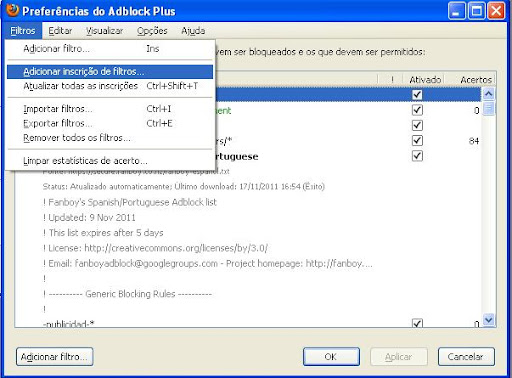The width and height of the screenshot is (512, 378).
Task: Close the Adblock Plus preferences window
Action: 497,11
